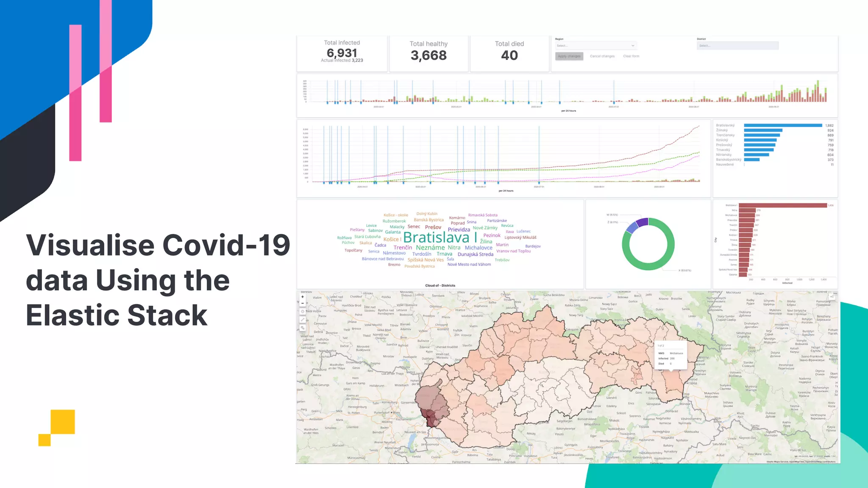The width and height of the screenshot is (868, 488).
Task: Click the Bratislavský region bar
Action: [782, 125]
